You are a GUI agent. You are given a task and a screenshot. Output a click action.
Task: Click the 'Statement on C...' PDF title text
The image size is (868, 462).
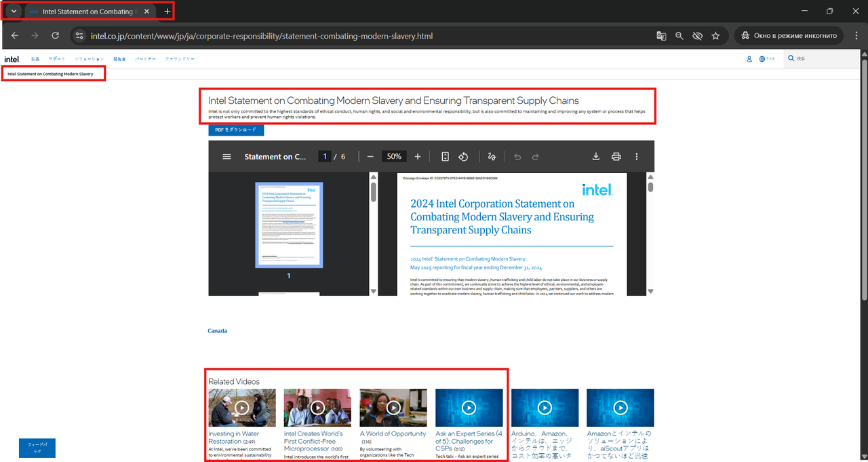pyautogui.click(x=275, y=157)
